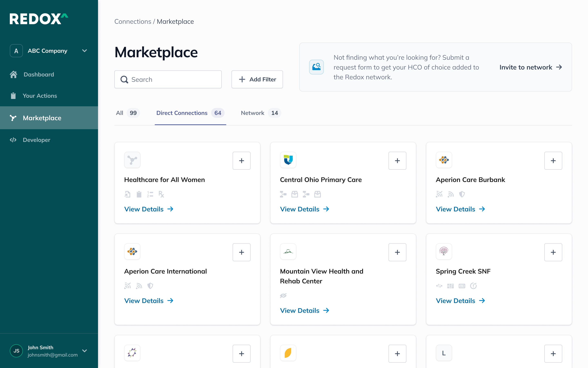The height and width of the screenshot is (368, 588).
Task: Open the Dashboard home icon
Action: [x=13, y=74]
